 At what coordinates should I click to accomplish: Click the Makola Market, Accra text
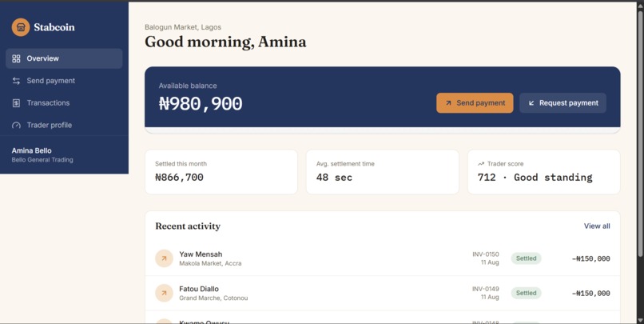210,263
